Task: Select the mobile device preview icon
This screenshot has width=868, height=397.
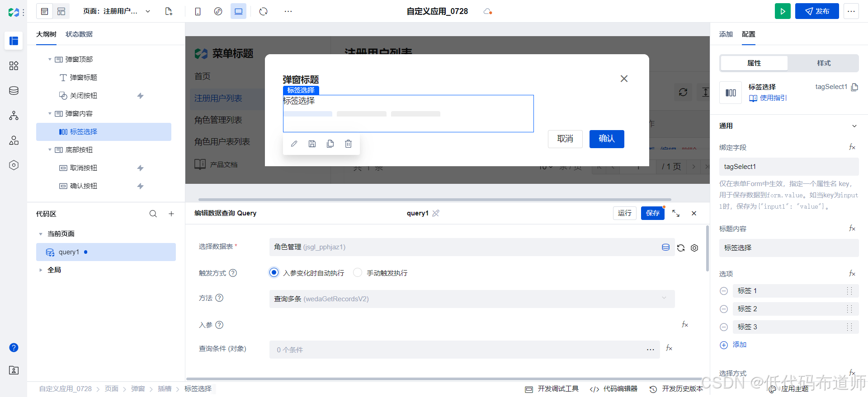Action: pos(198,11)
